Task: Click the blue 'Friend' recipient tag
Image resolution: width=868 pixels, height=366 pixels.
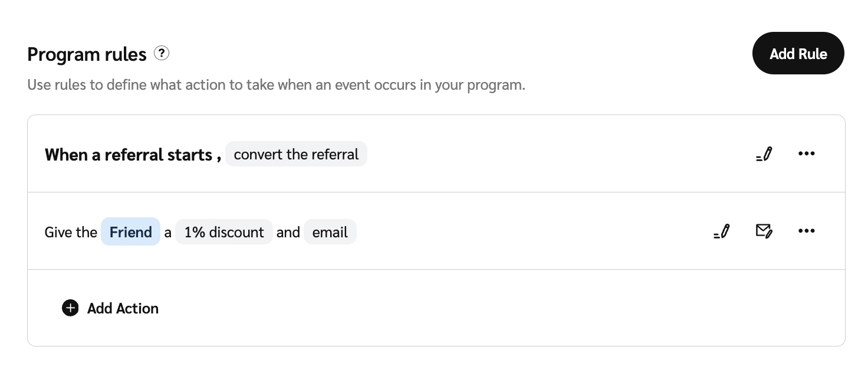Action: [x=130, y=232]
